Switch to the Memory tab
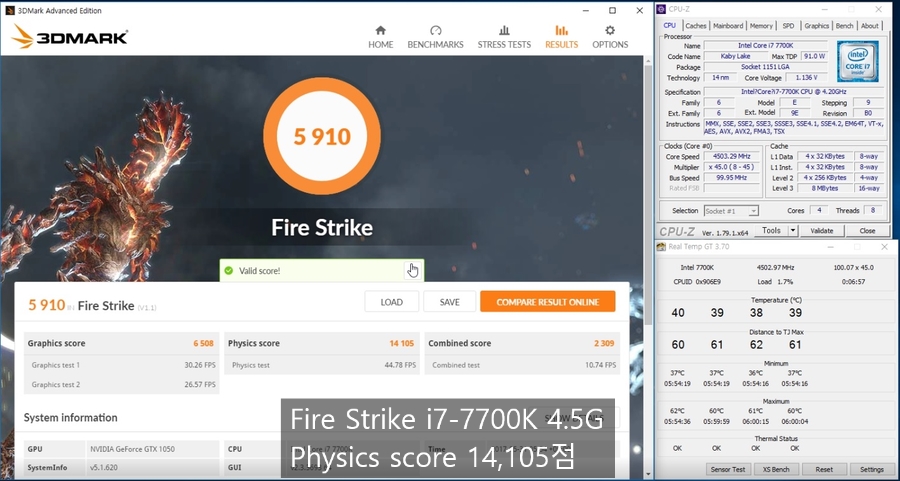This screenshot has height=481, width=900. [x=761, y=26]
